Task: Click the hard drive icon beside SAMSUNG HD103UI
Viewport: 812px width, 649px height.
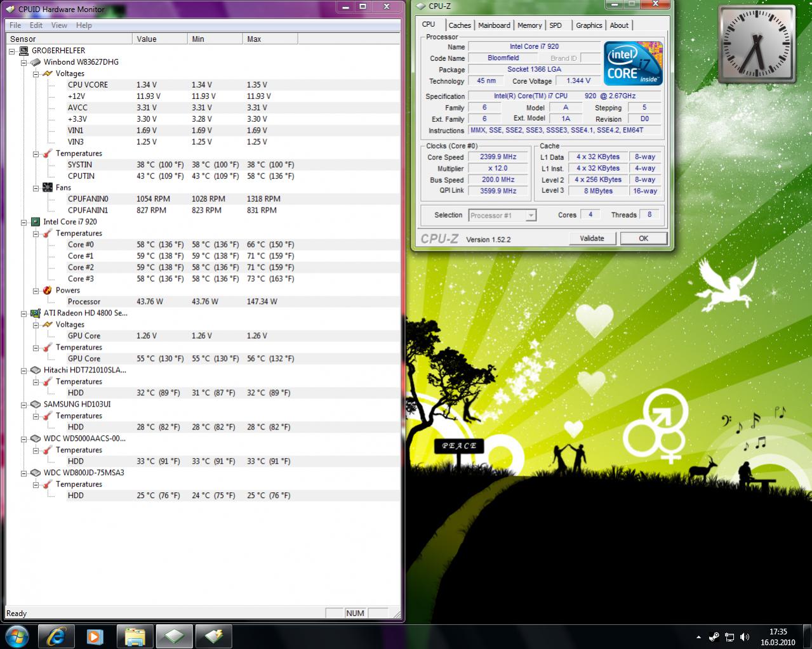Action: tap(36, 405)
